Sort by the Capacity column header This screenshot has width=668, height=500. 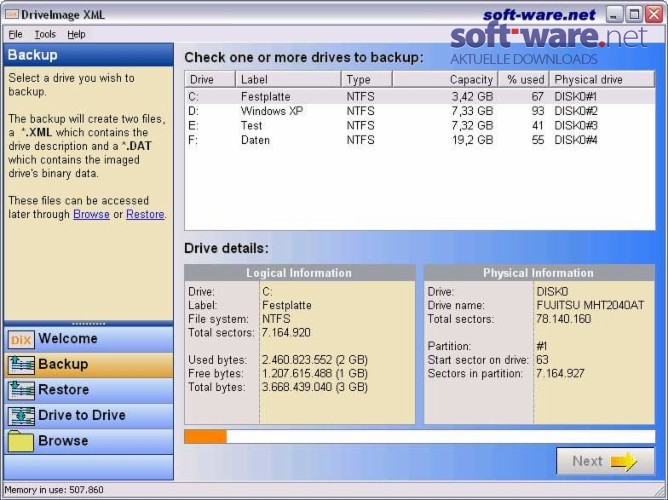444,79
